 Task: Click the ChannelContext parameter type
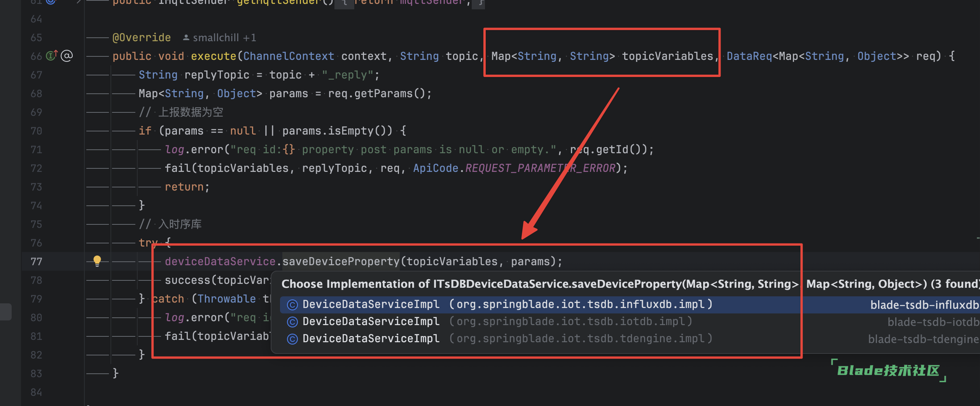[x=289, y=56]
